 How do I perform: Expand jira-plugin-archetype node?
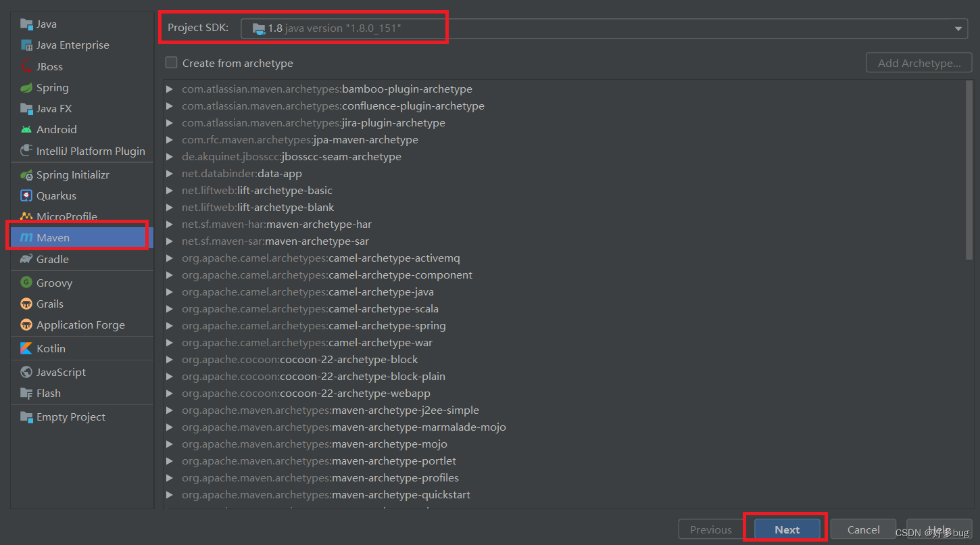coord(169,123)
